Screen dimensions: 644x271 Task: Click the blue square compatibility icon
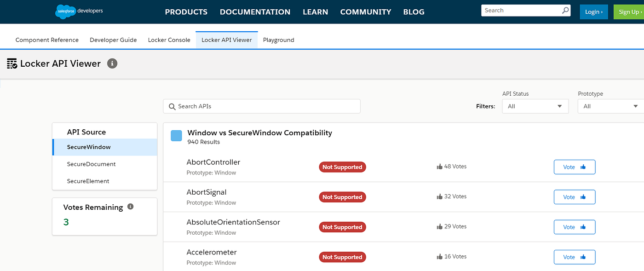point(176,136)
